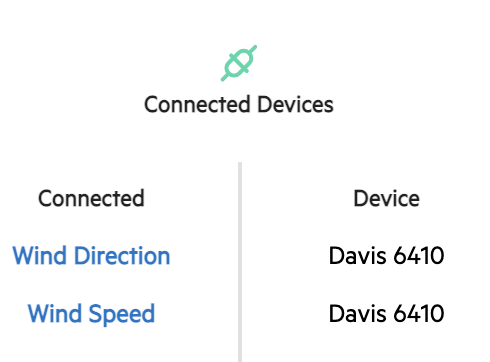Image resolution: width=490 pixels, height=362 pixels.
Task: Open the Wind Speed link
Action: tap(91, 314)
